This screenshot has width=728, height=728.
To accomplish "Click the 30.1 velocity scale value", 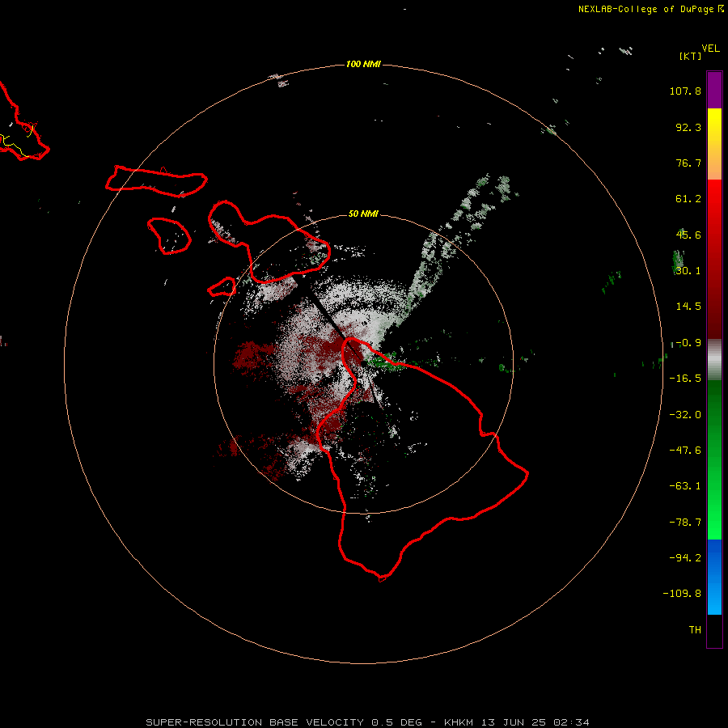I will [x=688, y=271].
